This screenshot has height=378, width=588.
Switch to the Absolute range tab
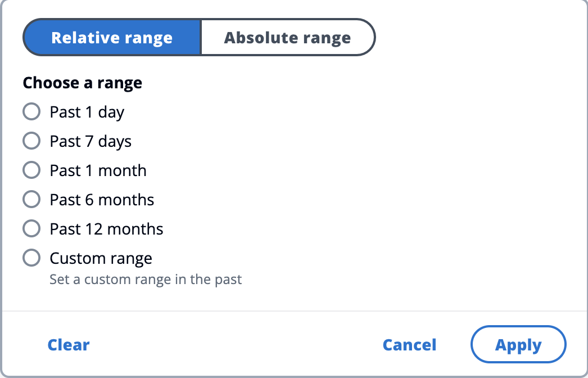(x=287, y=38)
